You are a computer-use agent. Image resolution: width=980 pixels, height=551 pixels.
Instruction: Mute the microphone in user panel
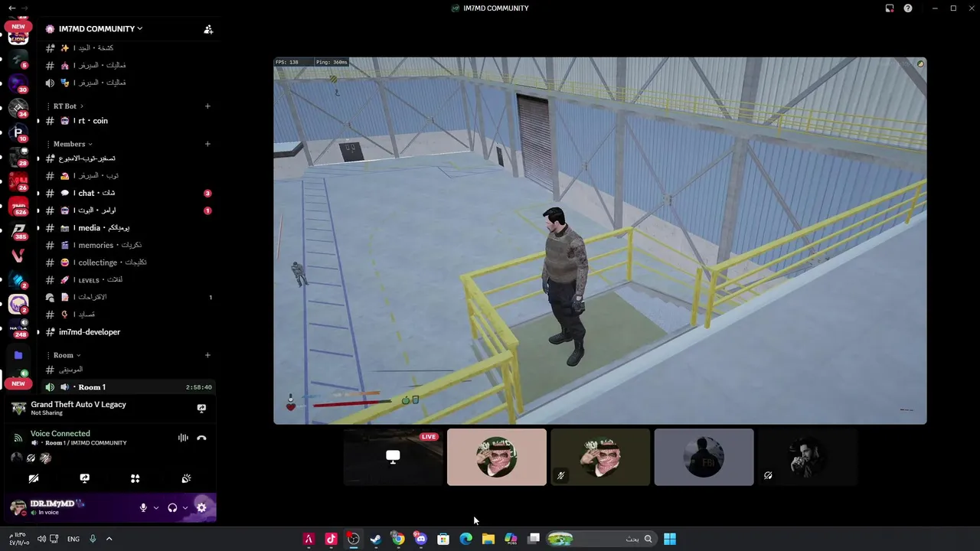coord(143,507)
